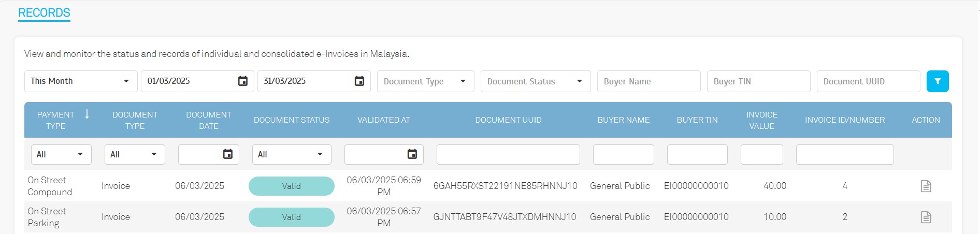Click into the Buyer Name search field
Screen dimensions: 980x234
point(648,81)
